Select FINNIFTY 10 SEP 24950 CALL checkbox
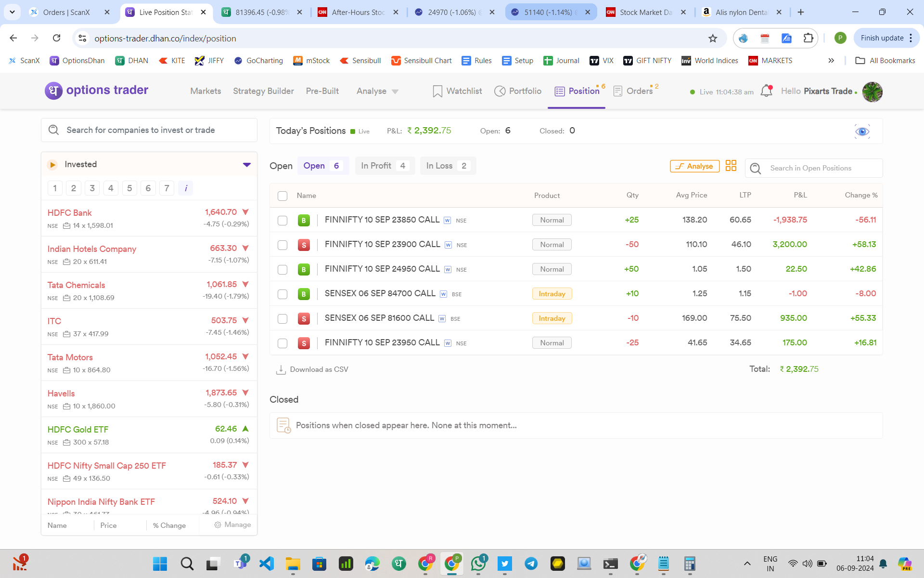 [282, 269]
